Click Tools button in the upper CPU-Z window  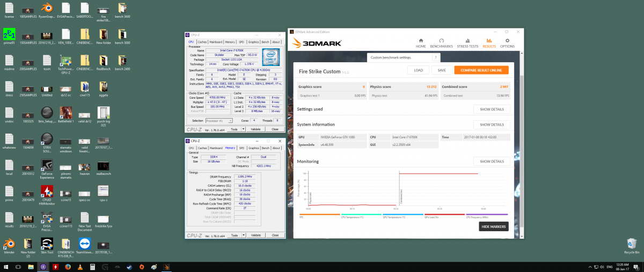point(233,129)
